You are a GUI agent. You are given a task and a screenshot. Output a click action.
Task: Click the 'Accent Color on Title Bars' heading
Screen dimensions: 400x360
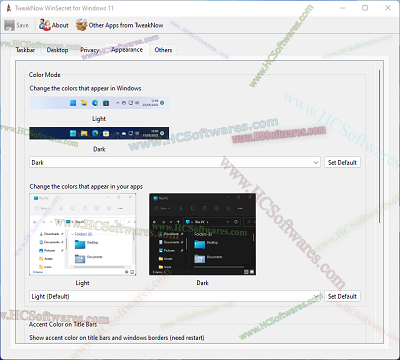(x=63, y=324)
